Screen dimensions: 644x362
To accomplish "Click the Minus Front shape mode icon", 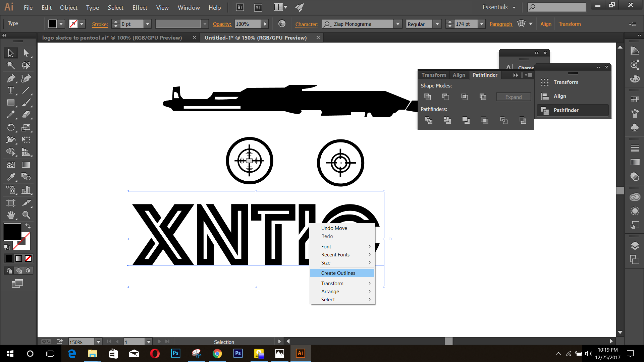I will (446, 97).
